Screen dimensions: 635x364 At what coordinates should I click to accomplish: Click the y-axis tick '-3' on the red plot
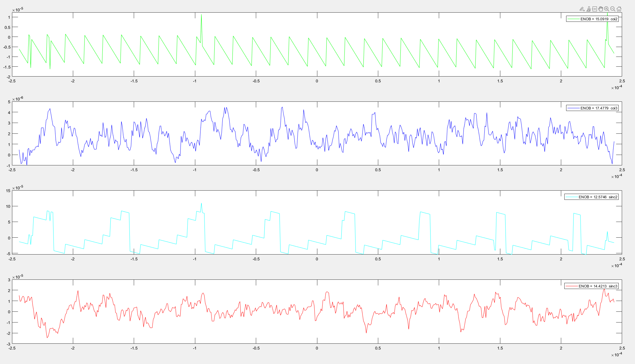(x=9, y=344)
